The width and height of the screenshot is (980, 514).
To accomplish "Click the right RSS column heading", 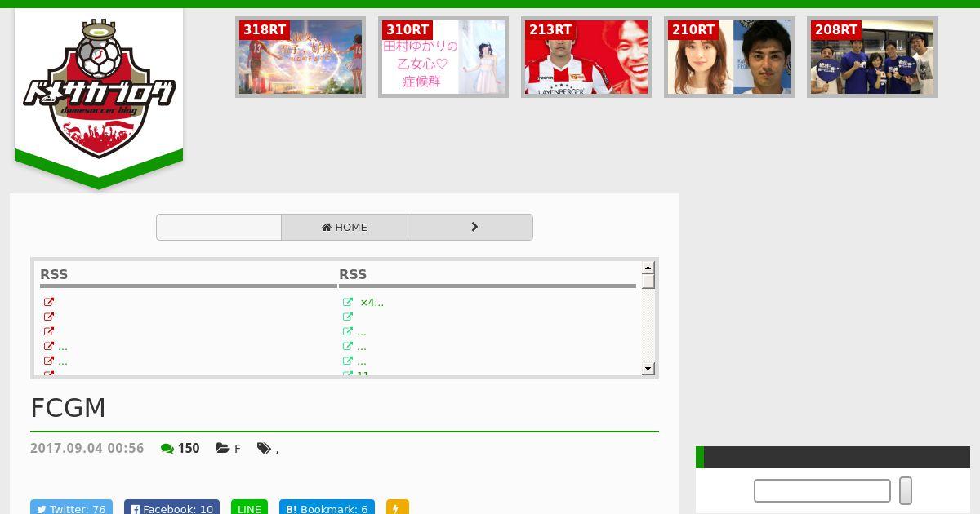I will [353, 274].
